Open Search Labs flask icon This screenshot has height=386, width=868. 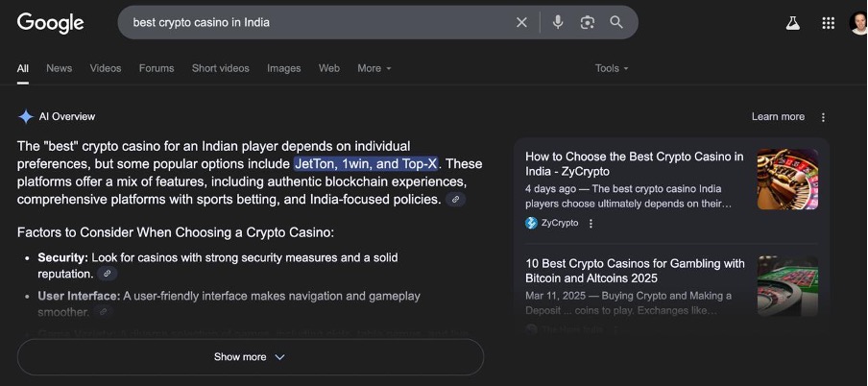[x=793, y=23]
